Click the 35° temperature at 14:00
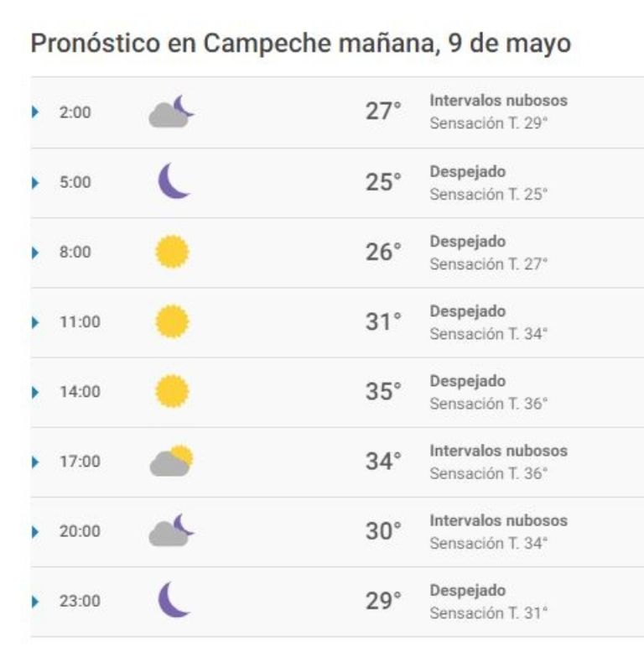 tap(383, 391)
